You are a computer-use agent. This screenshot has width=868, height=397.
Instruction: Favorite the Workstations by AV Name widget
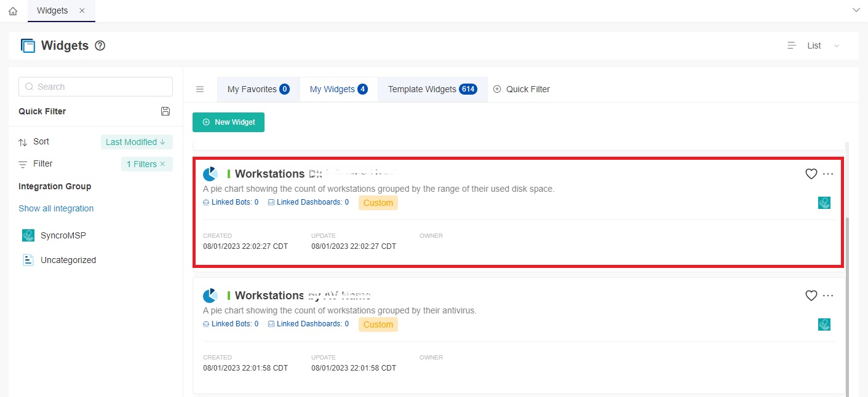[811, 296]
